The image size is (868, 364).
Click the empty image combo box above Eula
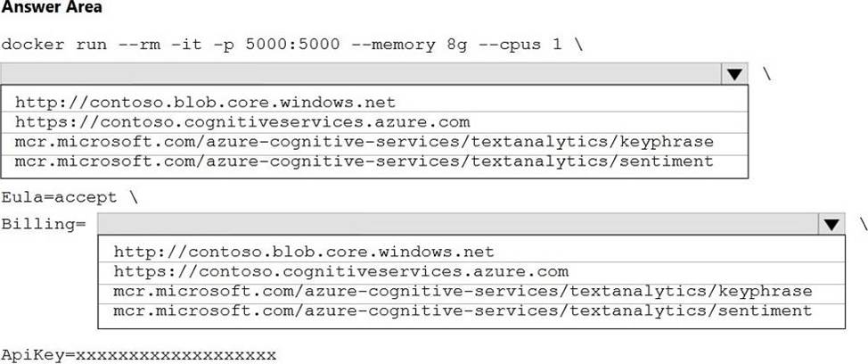(361, 74)
